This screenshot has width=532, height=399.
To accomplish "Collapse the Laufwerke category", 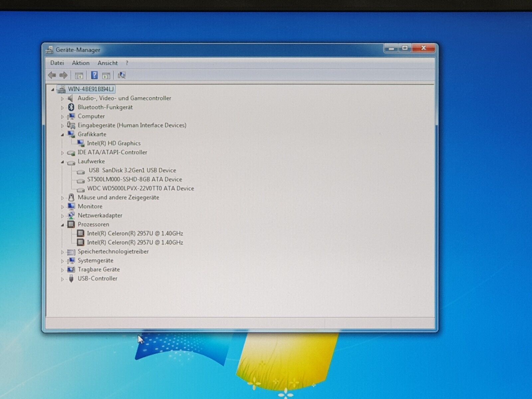I will (62, 162).
